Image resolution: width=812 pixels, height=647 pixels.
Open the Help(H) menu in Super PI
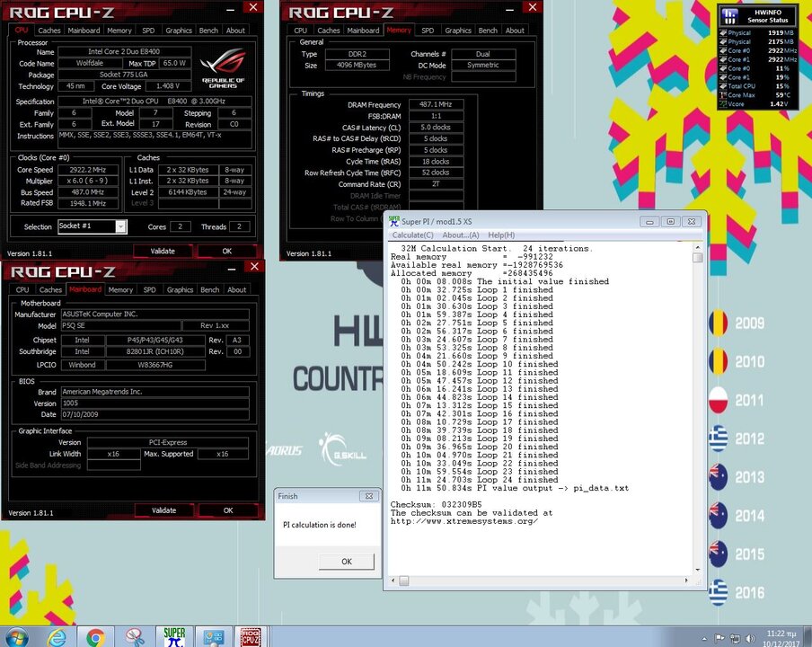pos(501,235)
